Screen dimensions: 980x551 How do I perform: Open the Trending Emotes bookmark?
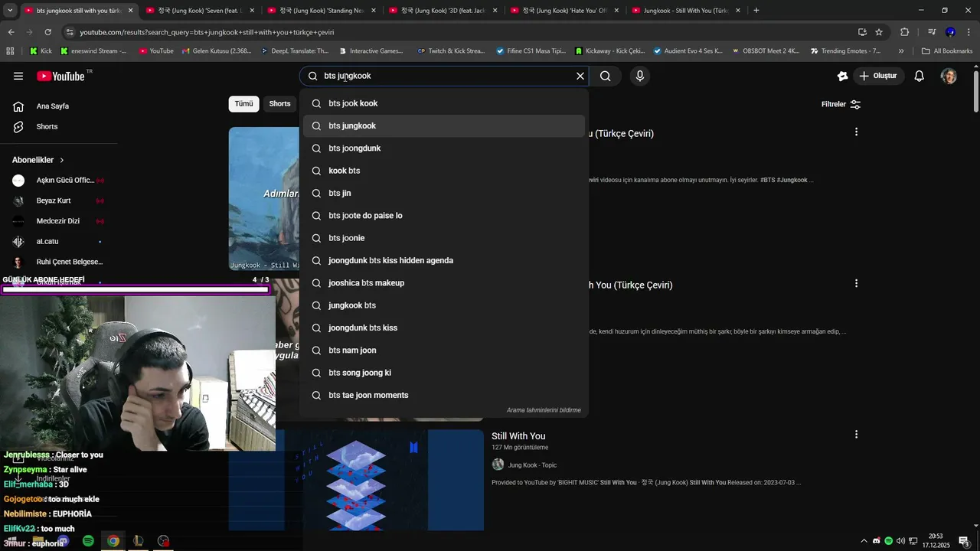[845, 51]
